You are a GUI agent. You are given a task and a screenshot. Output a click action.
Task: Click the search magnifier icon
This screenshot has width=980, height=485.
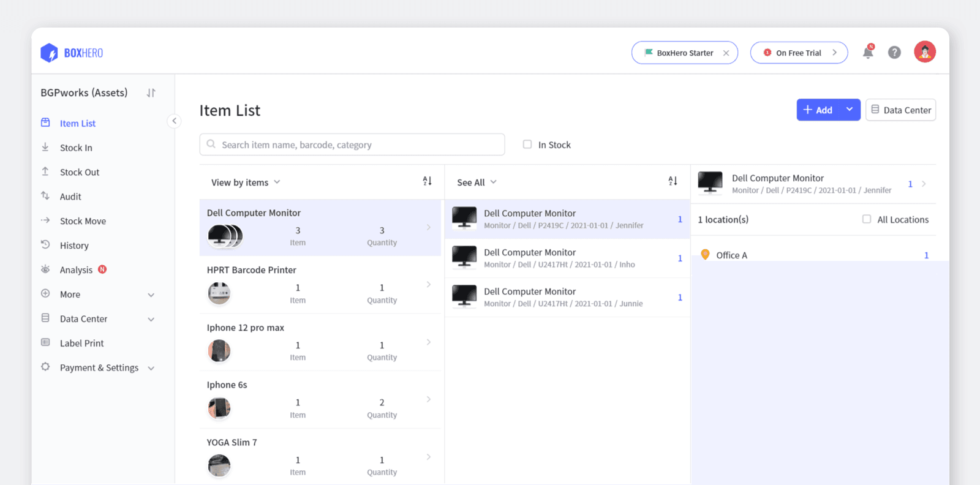[x=211, y=145]
